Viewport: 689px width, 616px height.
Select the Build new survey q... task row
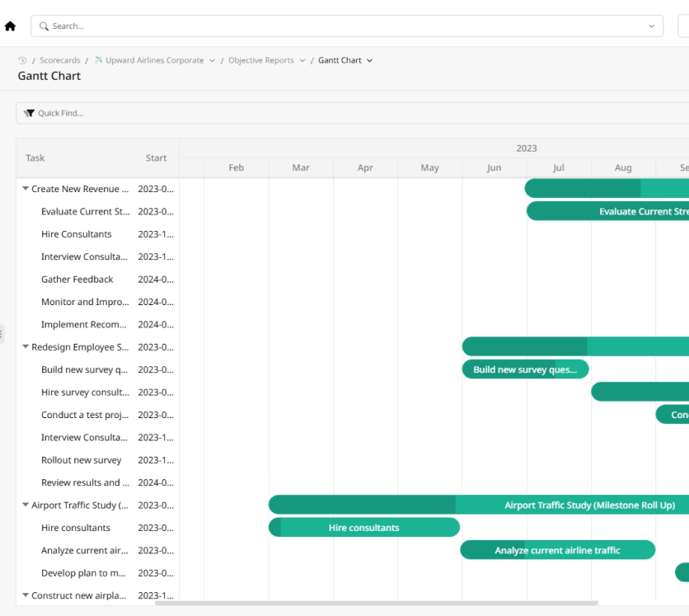97,369
